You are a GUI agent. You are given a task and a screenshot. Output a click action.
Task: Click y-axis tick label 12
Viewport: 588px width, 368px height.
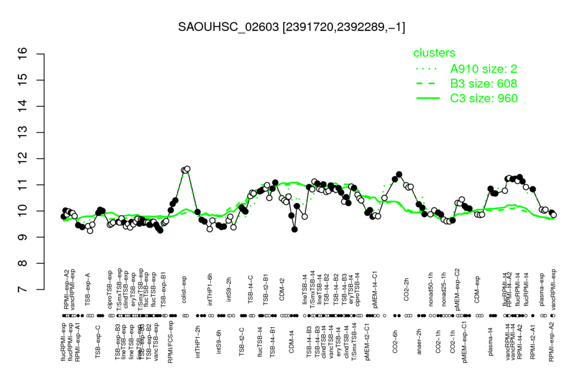pos(22,159)
